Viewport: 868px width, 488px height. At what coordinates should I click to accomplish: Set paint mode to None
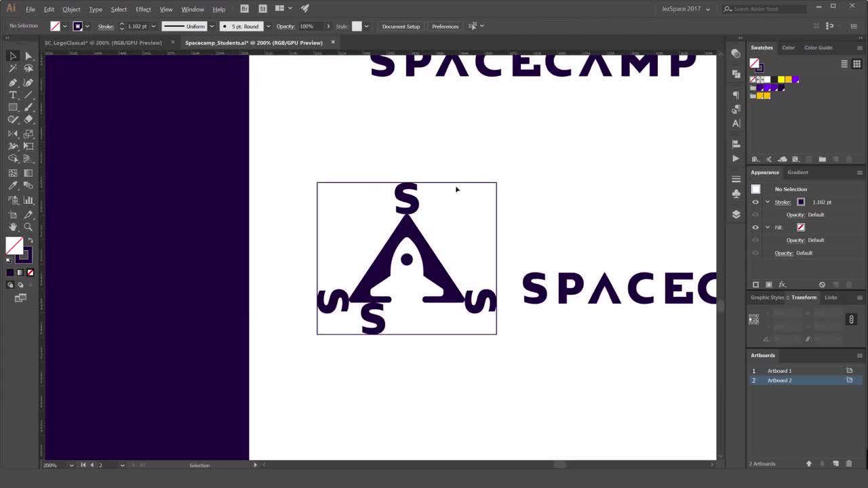(30, 272)
